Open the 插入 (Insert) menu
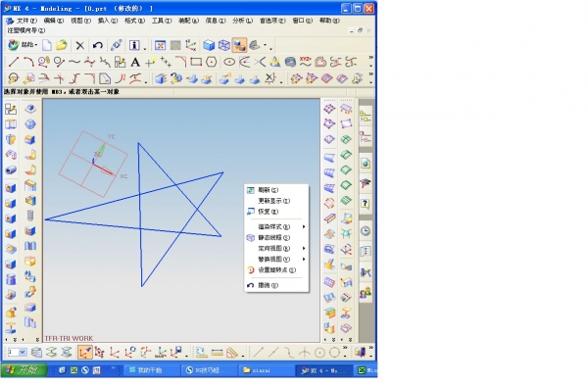 pos(108,21)
